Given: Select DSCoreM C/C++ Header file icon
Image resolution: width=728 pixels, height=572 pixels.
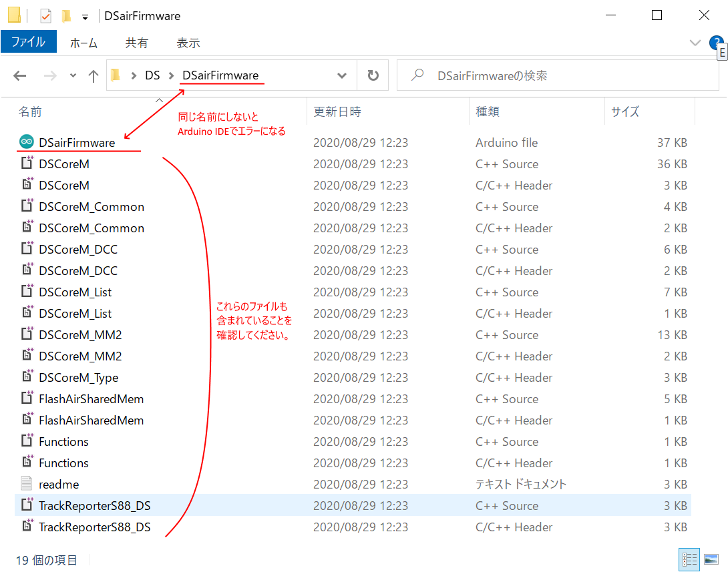Looking at the screenshot, I should point(27,184).
